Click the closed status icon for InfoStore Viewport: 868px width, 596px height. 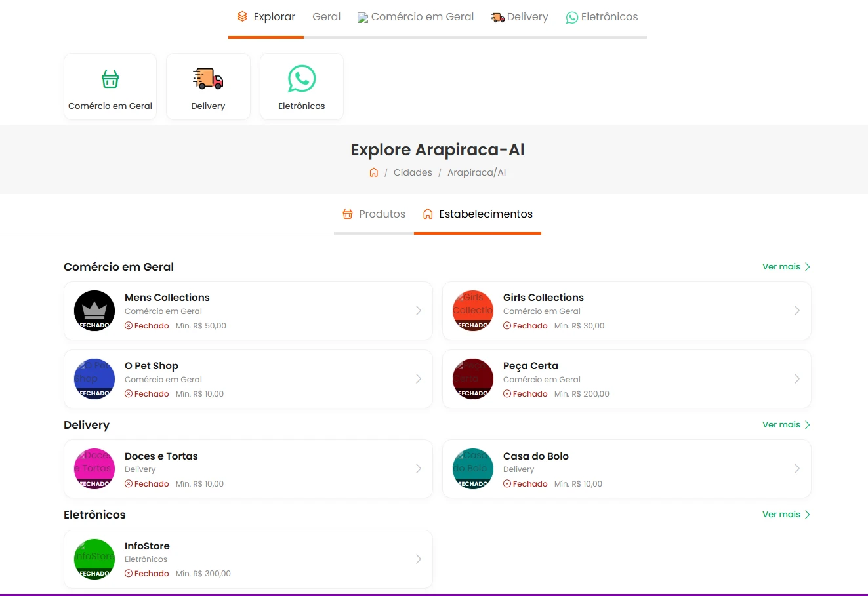tap(129, 574)
